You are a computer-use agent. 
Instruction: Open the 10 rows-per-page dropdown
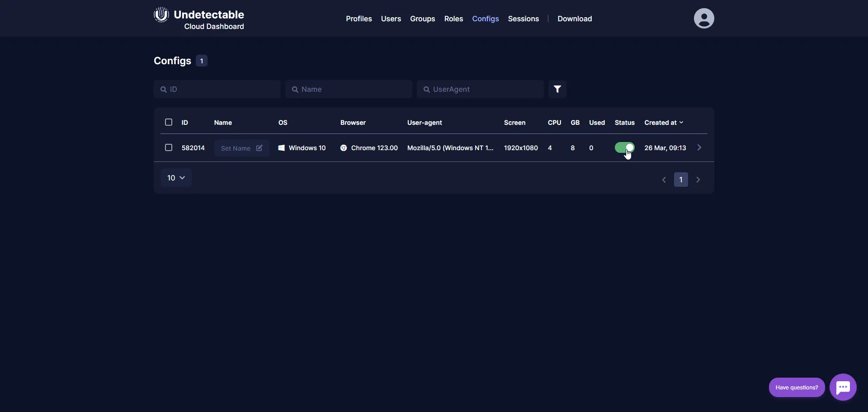click(x=176, y=178)
